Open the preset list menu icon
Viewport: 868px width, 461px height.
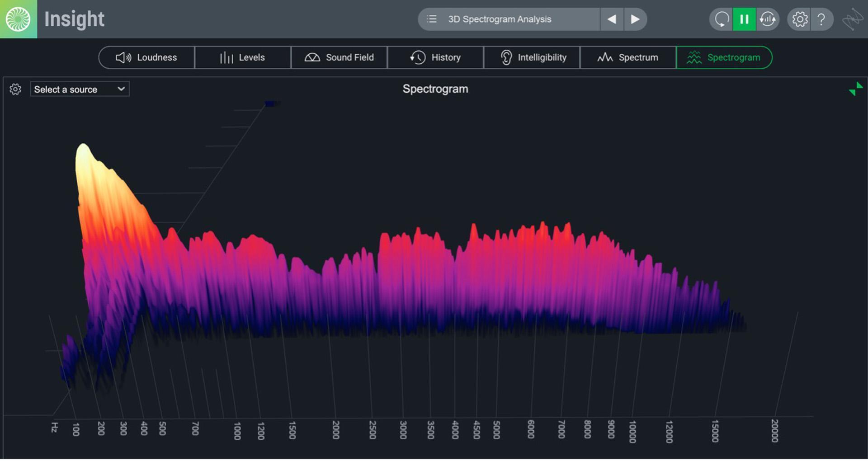pos(432,19)
